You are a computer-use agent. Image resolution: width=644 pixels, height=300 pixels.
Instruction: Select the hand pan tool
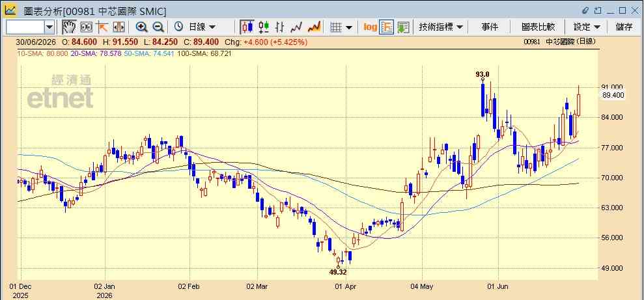(70, 27)
